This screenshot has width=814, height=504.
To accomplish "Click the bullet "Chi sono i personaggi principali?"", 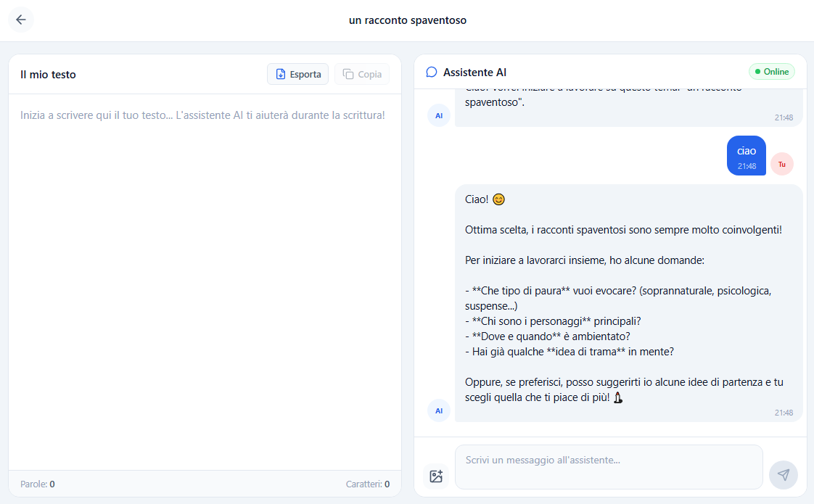I will (553, 321).
